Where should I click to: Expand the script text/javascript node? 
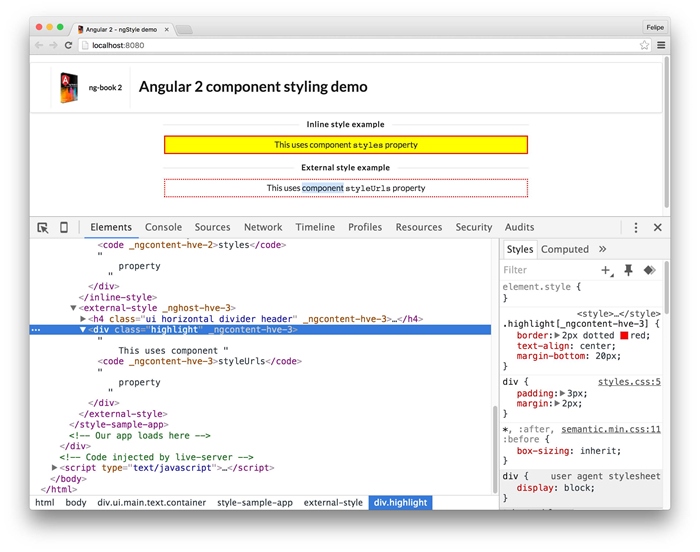[x=55, y=467]
